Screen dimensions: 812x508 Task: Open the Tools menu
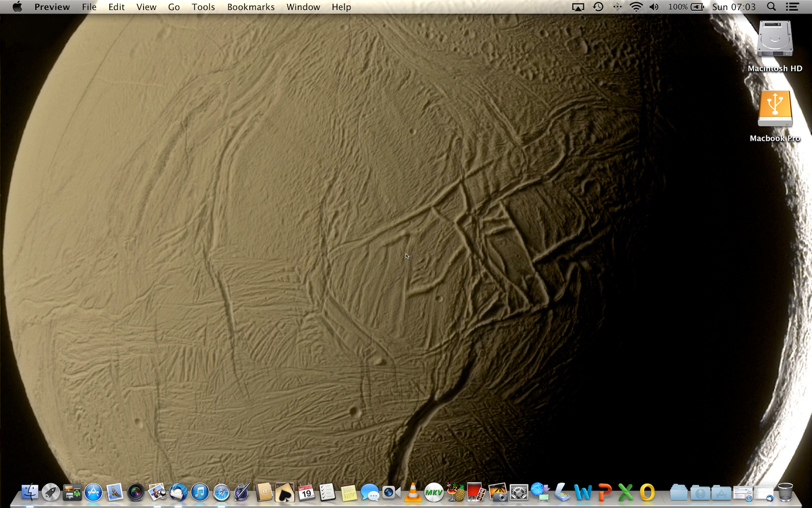(x=203, y=7)
